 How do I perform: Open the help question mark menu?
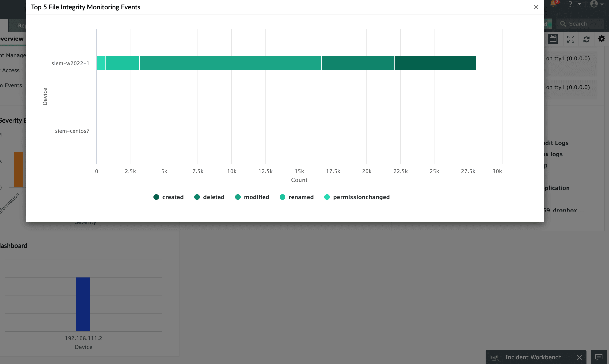[x=570, y=4]
